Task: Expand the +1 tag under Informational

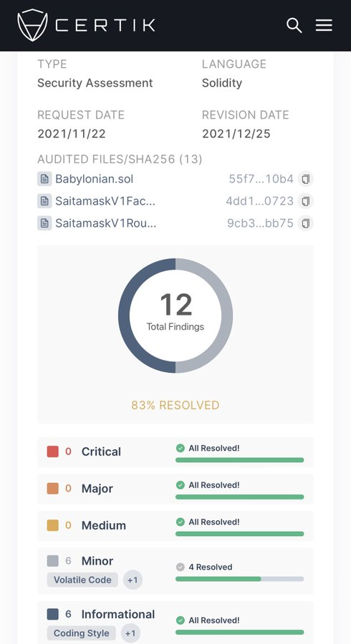Action: click(130, 633)
